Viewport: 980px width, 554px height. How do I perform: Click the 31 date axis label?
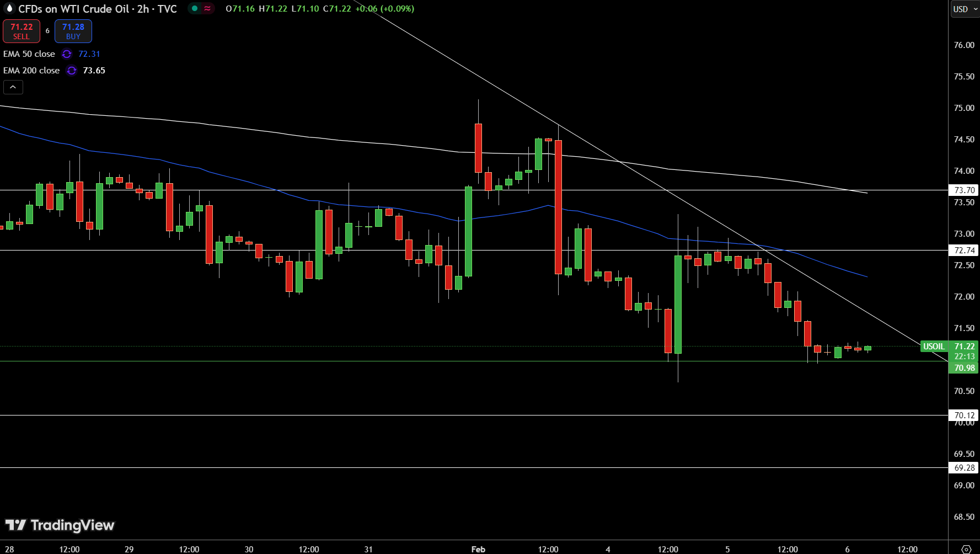pos(368,549)
